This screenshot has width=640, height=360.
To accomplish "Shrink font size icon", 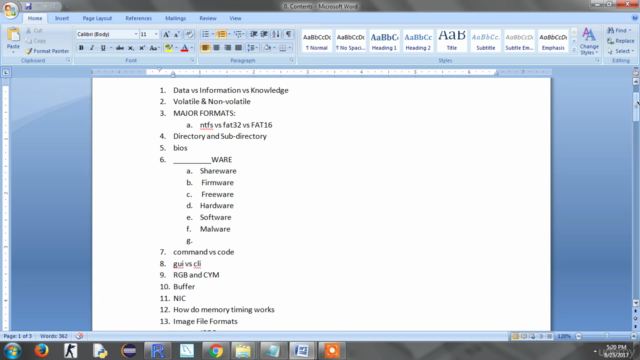I will [x=177, y=34].
